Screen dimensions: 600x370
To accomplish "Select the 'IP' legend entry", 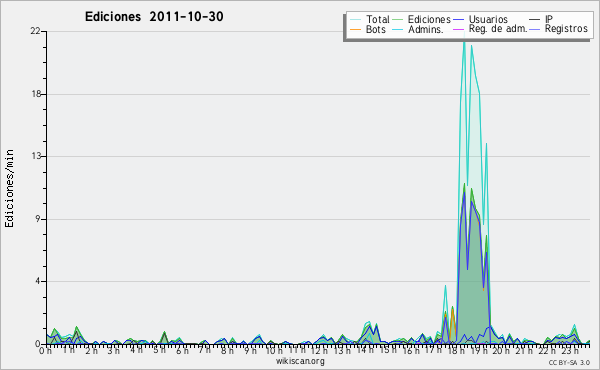I will click(x=549, y=19).
